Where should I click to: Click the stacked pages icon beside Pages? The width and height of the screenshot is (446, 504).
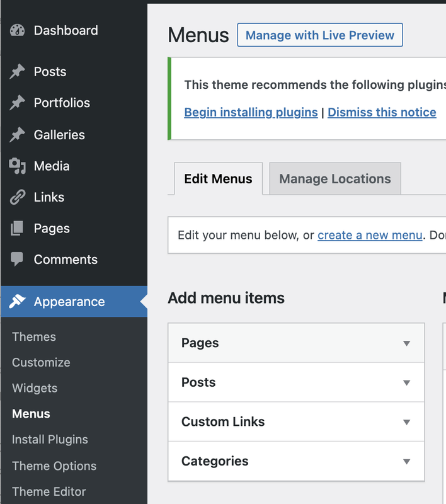tap(17, 228)
